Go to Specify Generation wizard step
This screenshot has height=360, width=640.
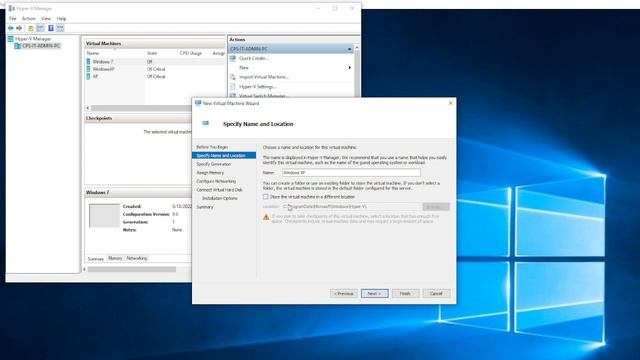pyautogui.click(x=213, y=164)
